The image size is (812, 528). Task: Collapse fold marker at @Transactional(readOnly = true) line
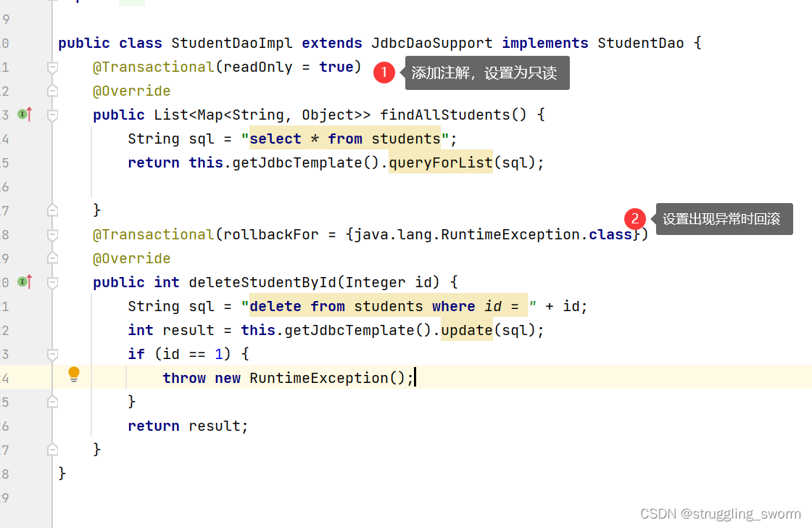[52, 67]
